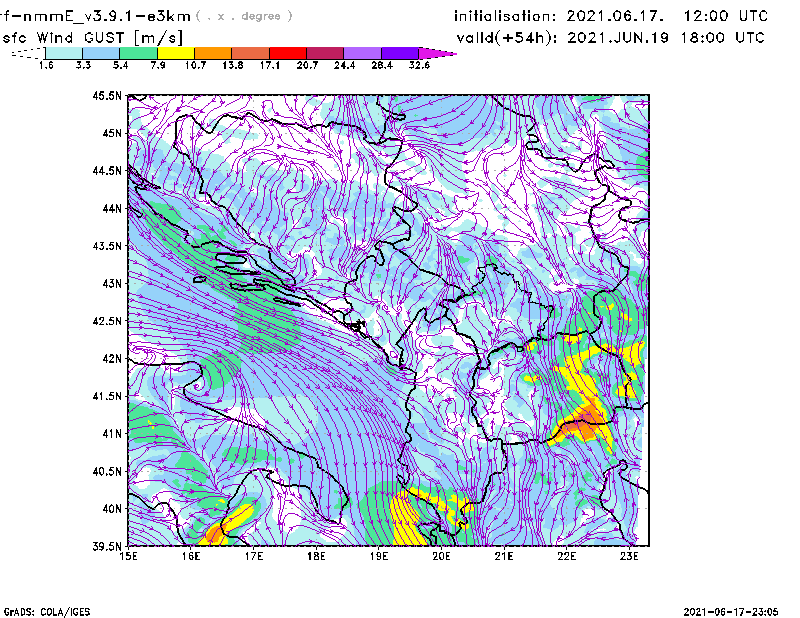Viewport: 800px width, 618px height.
Task: Click the '( . x . degree )' text
Action: [244, 16]
